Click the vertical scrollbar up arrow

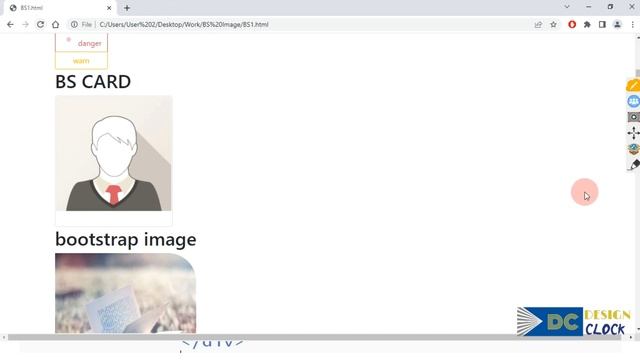pos(637,38)
